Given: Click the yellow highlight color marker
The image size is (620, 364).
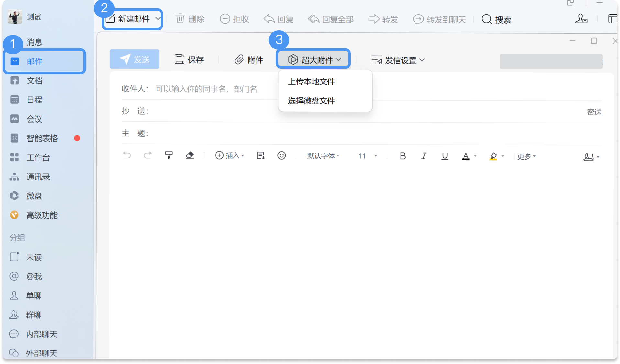Looking at the screenshot, I should click(x=493, y=156).
